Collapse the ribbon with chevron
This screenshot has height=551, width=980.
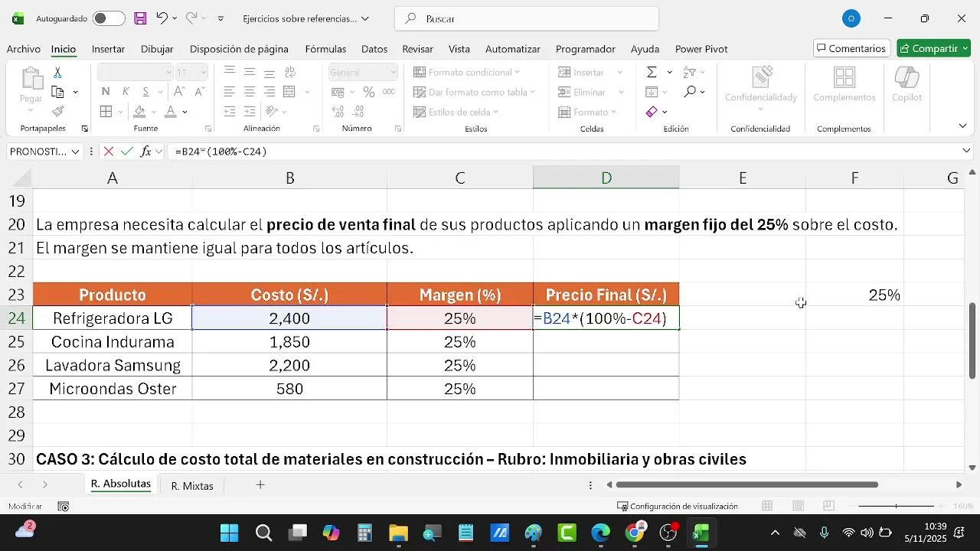(963, 126)
